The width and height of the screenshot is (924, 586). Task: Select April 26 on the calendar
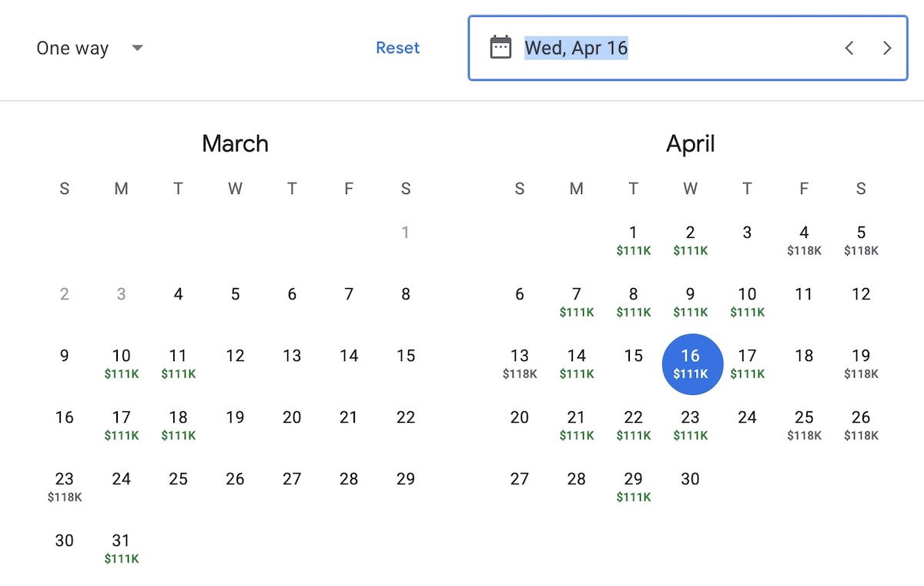coord(861,425)
